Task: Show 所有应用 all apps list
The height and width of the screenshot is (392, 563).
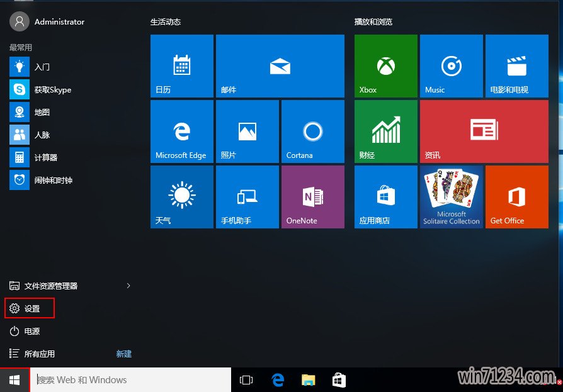Action: [32, 354]
